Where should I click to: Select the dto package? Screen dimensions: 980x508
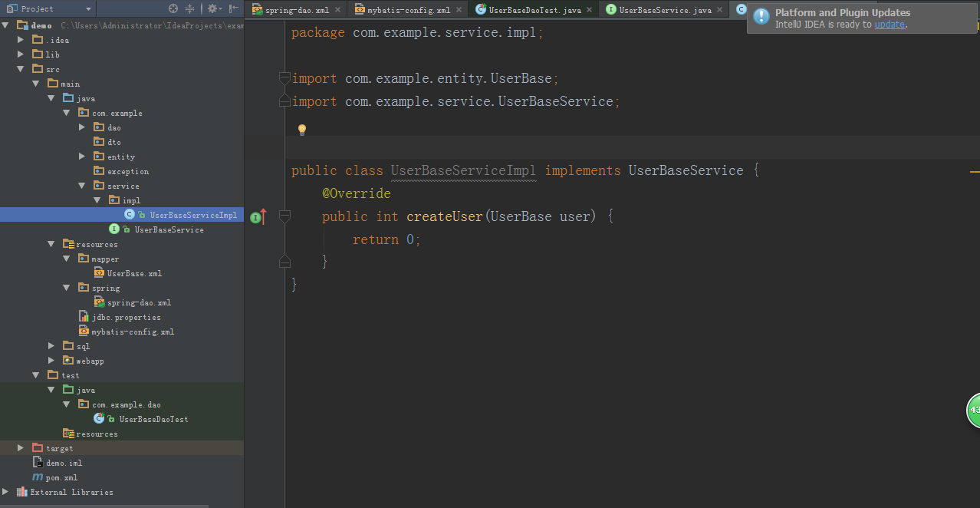(x=113, y=142)
